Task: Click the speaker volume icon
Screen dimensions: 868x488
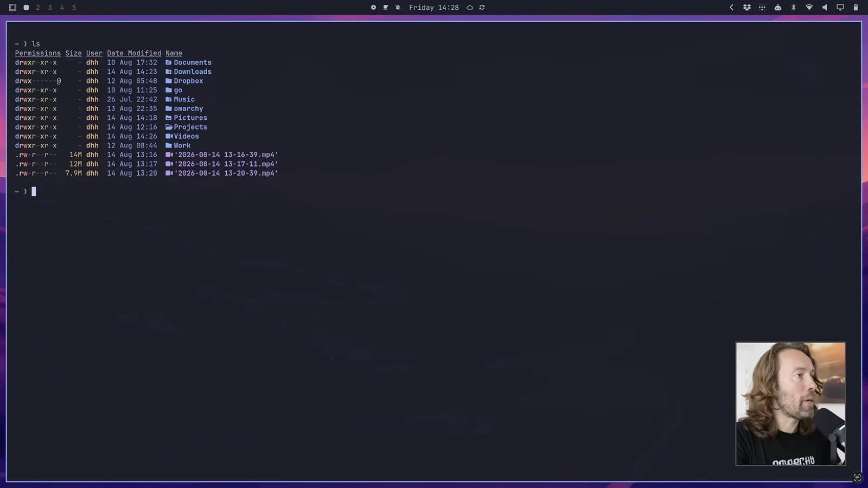Action: (x=825, y=8)
